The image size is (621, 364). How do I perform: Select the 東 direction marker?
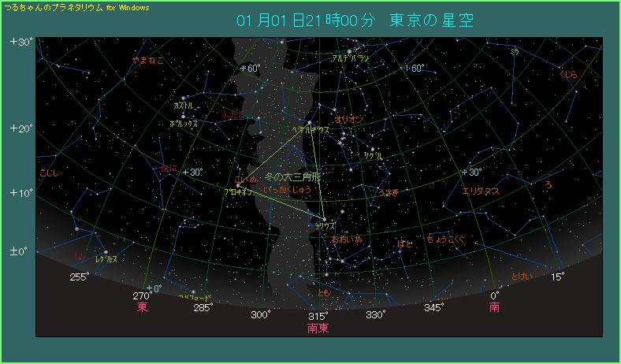pyautogui.click(x=143, y=306)
